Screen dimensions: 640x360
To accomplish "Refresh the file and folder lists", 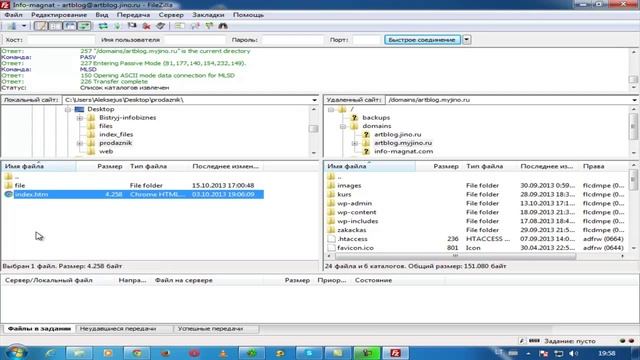I will pos(103,26).
